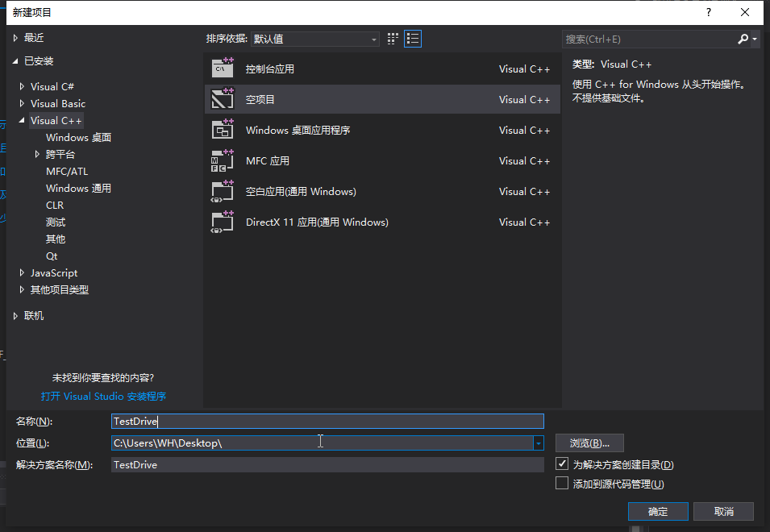Select 空白应用(通用 Windows) template name
The height and width of the screenshot is (532, 770).
(301, 191)
